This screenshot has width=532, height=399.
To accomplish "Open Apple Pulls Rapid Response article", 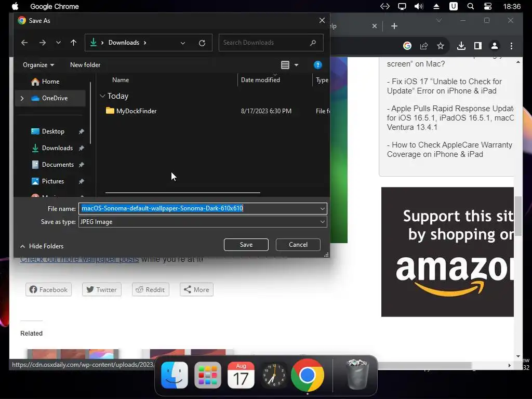I will [450, 118].
